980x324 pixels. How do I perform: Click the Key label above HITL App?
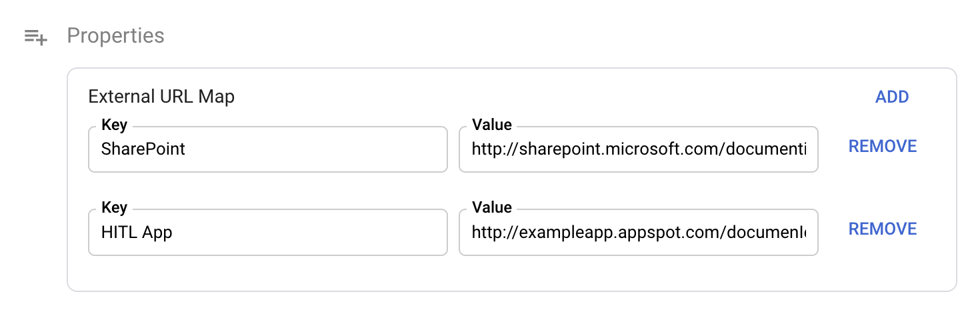[x=114, y=207]
